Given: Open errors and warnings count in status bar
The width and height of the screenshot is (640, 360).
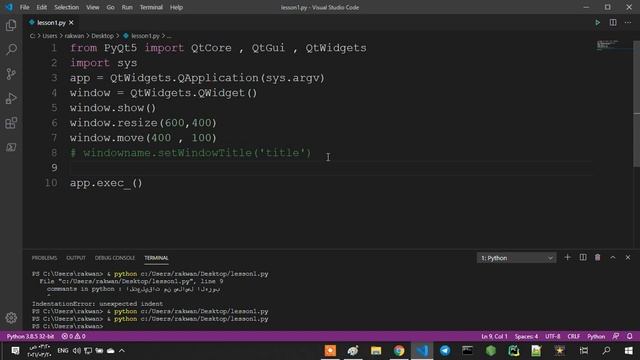Looking at the screenshot, I should (73, 336).
